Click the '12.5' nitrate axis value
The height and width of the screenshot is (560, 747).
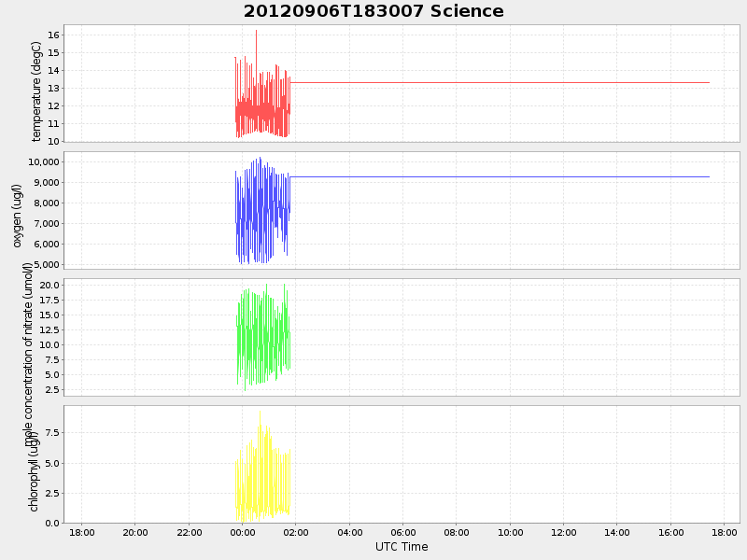click(49, 330)
